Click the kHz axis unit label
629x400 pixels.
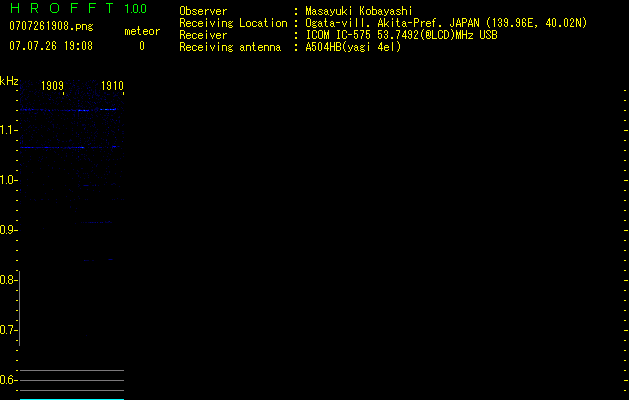[x=9, y=81]
